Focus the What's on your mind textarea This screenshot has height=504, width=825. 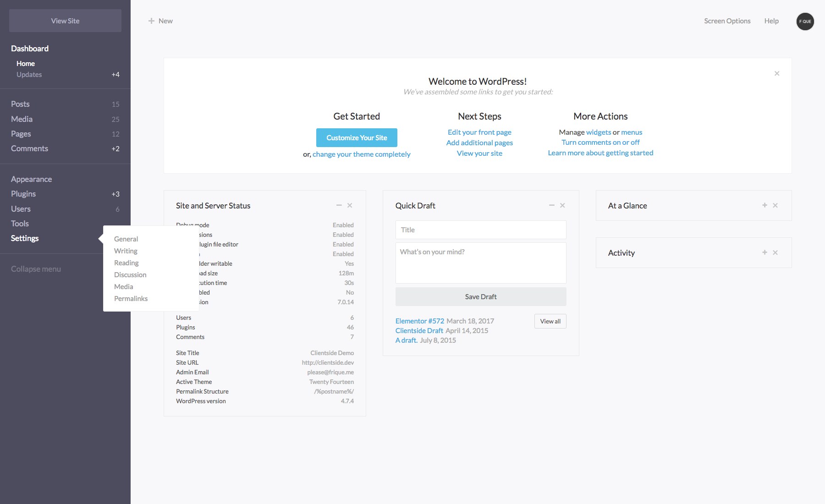point(481,263)
